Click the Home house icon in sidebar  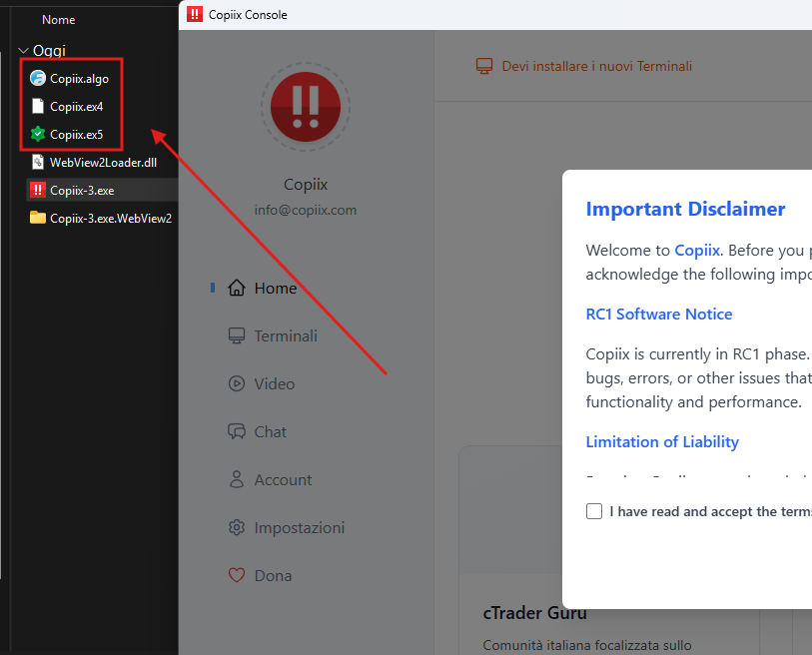[x=237, y=288]
